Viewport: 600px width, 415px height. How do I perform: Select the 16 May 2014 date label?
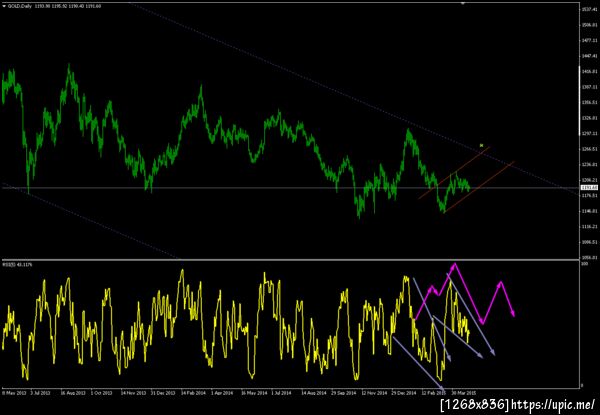pyautogui.click(x=254, y=392)
